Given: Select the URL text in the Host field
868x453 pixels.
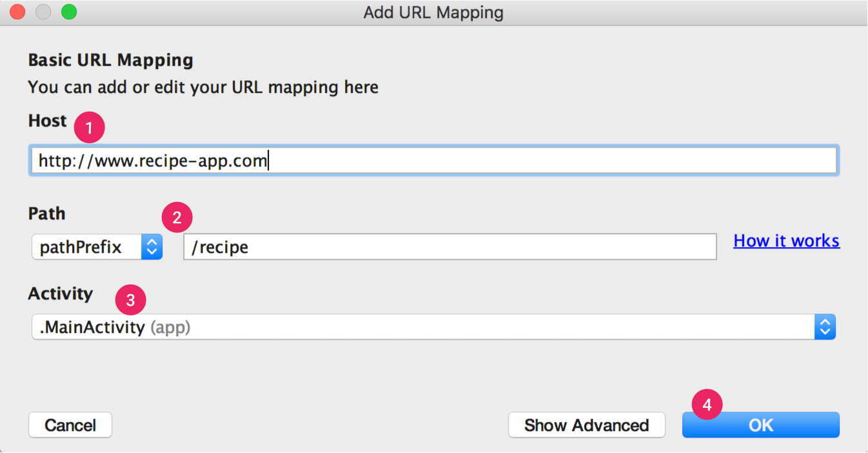Looking at the screenshot, I should point(152,160).
